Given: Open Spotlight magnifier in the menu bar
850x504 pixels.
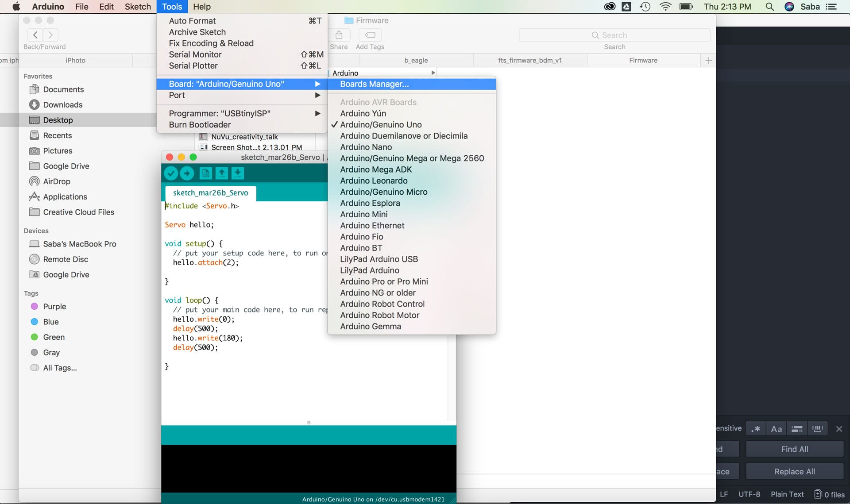Looking at the screenshot, I should (770, 7).
